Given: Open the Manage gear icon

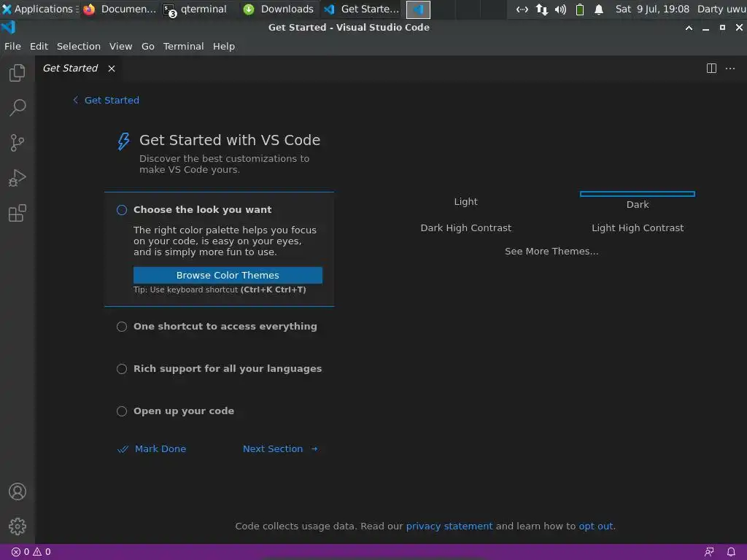Looking at the screenshot, I should point(18,526).
